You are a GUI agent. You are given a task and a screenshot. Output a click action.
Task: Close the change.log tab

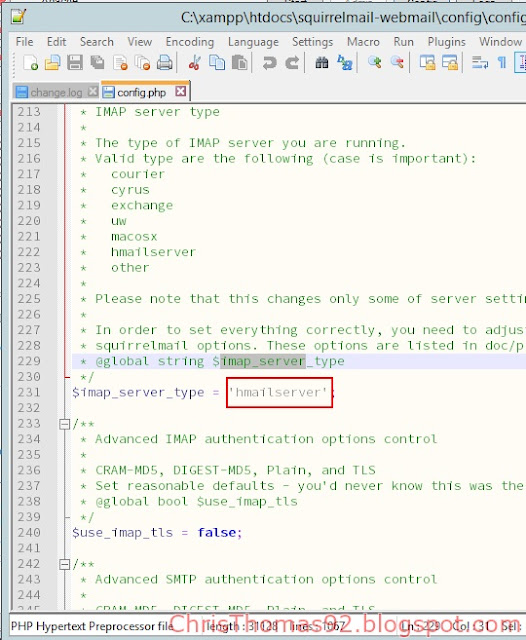[x=93, y=91]
